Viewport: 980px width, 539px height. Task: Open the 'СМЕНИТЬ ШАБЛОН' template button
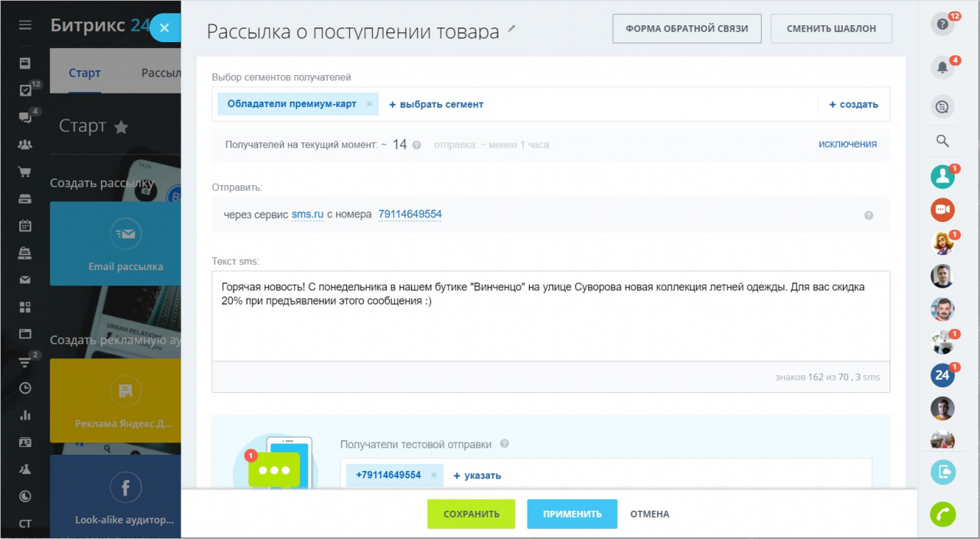[x=831, y=28]
